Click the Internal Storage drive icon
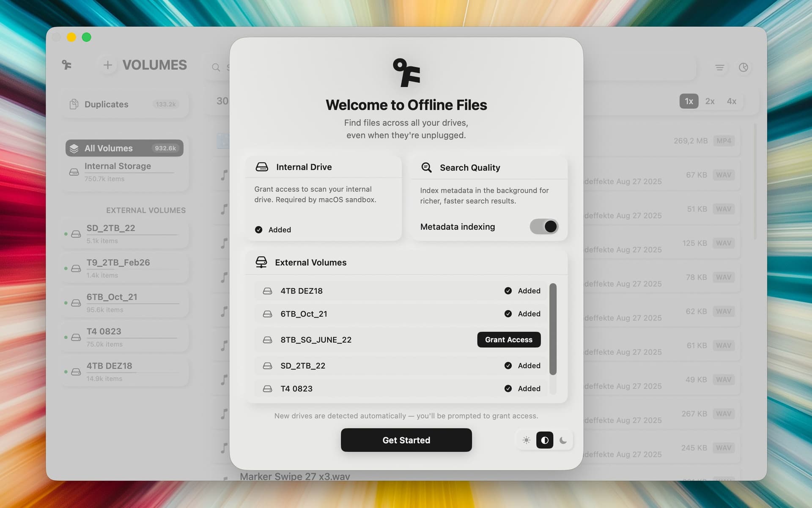Image resolution: width=812 pixels, height=508 pixels. [74, 171]
